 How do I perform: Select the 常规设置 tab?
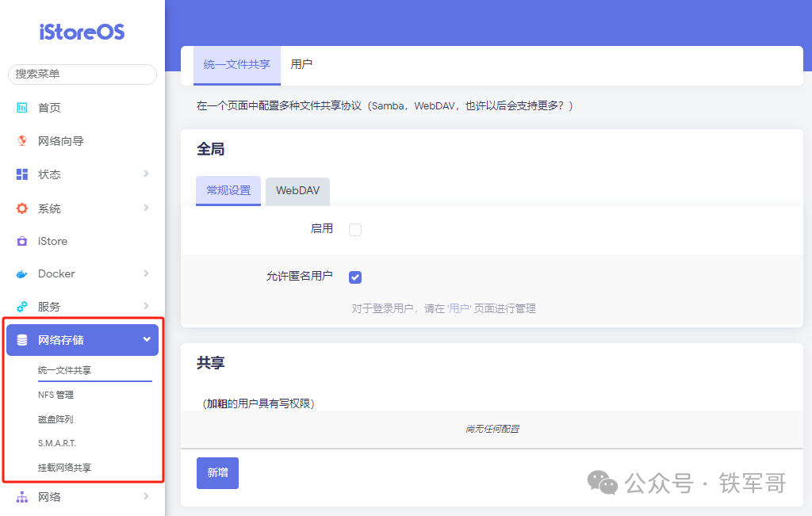tap(228, 190)
